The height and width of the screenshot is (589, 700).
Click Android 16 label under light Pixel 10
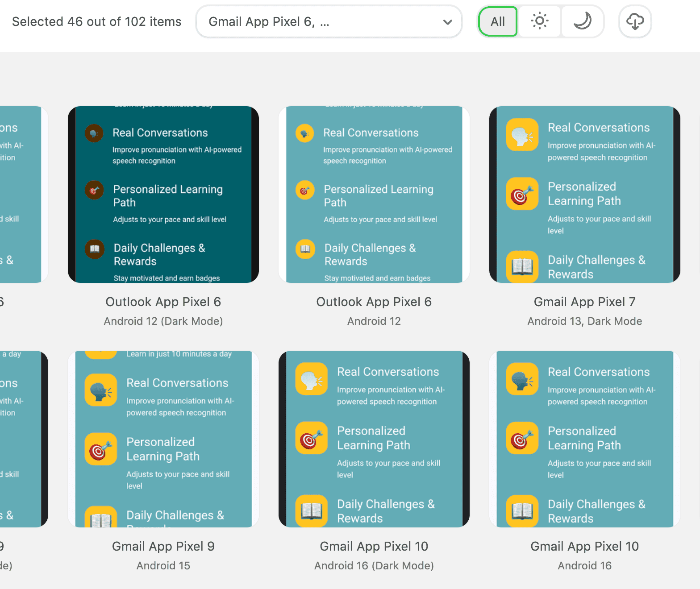coord(585,566)
